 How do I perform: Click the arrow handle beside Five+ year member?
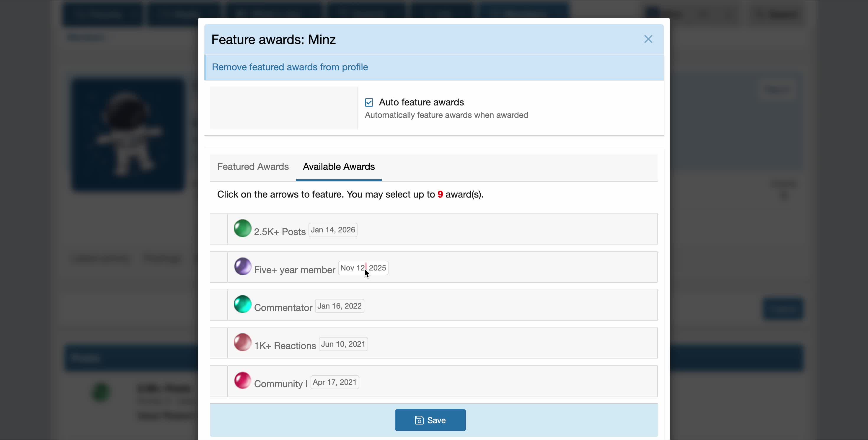click(219, 267)
